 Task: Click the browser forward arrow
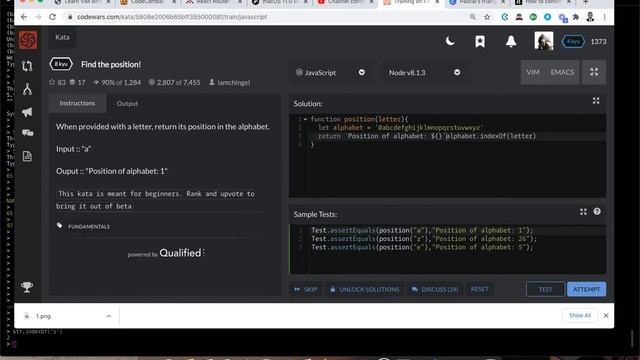click(38, 17)
